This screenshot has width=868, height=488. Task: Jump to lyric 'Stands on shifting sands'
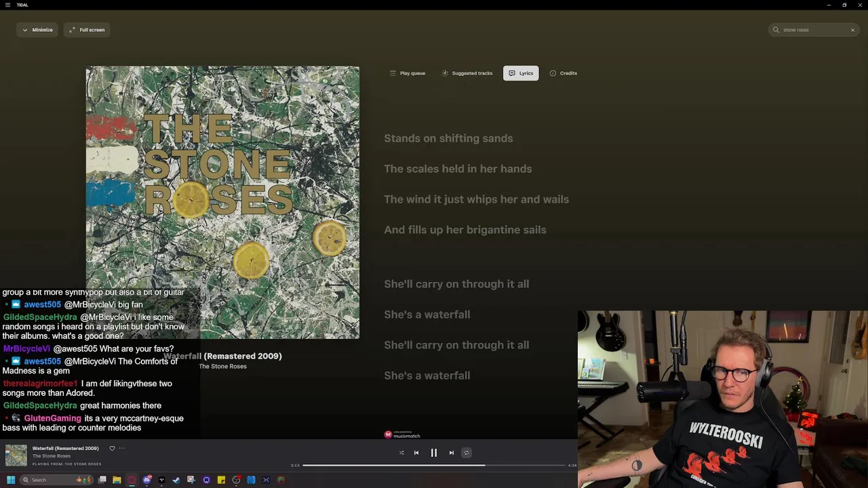click(448, 138)
